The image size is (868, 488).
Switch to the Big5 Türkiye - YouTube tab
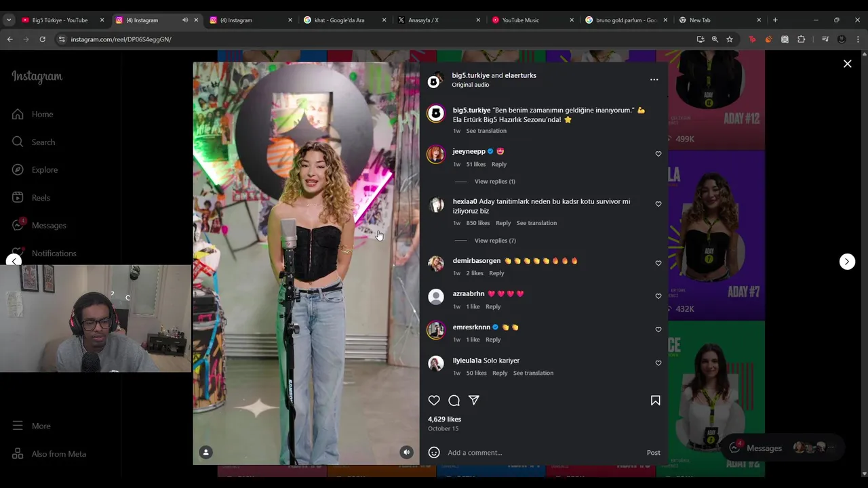click(60, 20)
